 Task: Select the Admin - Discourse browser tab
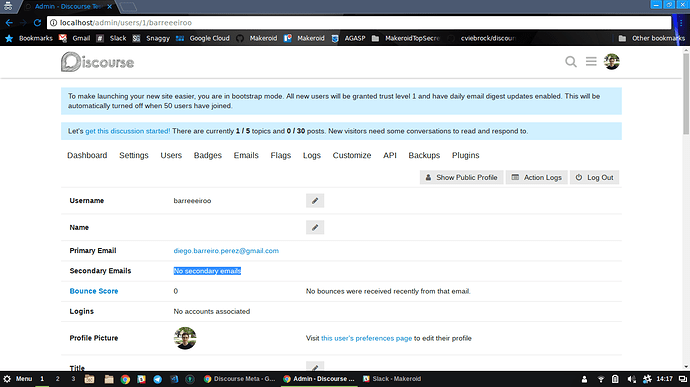[x=68, y=7]
